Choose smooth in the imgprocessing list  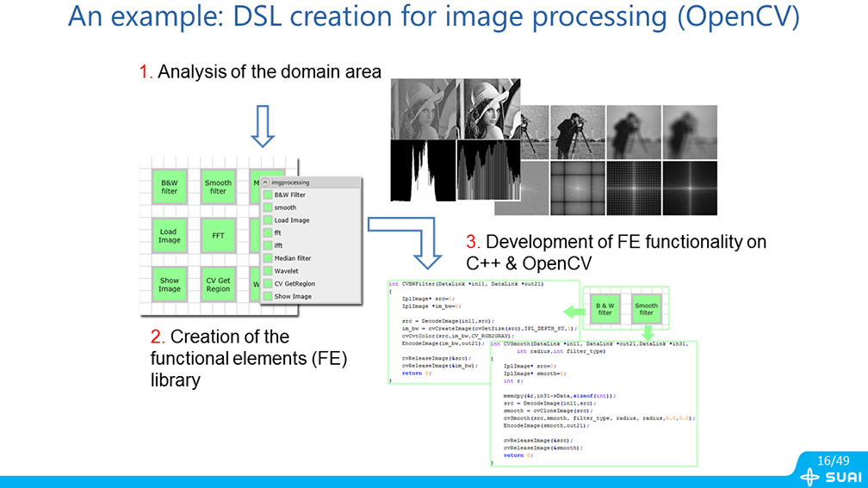click(x=285, y=207)
